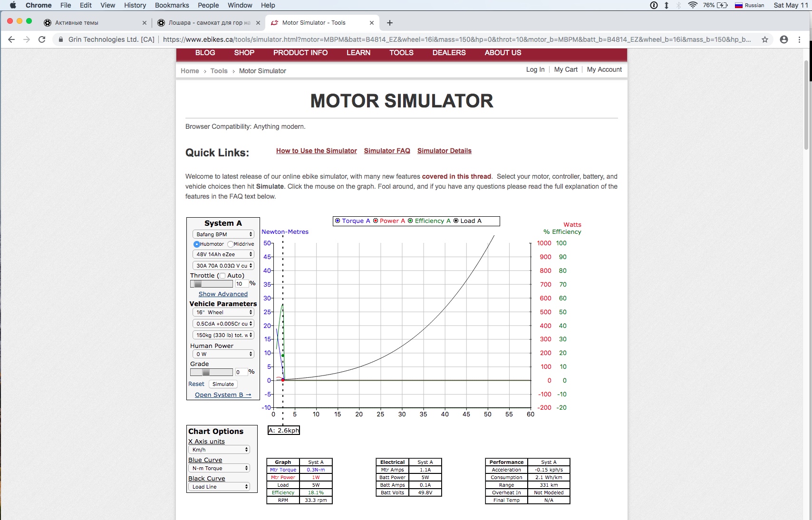The height and width of the screenshot is (520, 812).
Task: Toggle the Efficiency A curve option
Action: pos(410,221)
